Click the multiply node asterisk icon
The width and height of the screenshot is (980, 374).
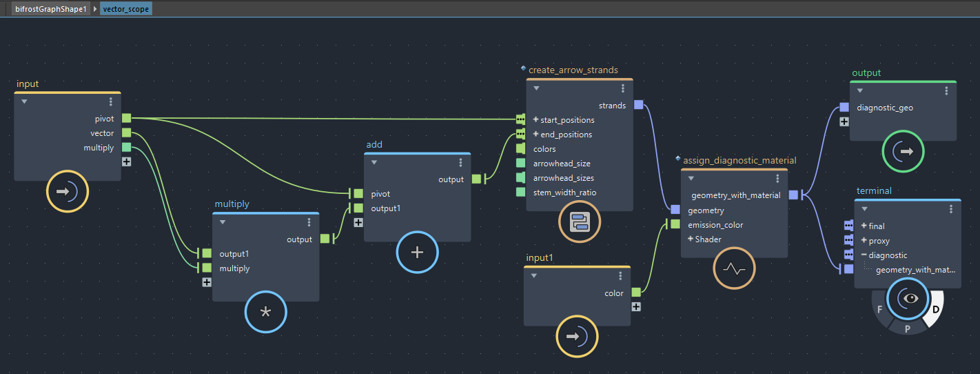pyautogui.click(x=265, y=313)
